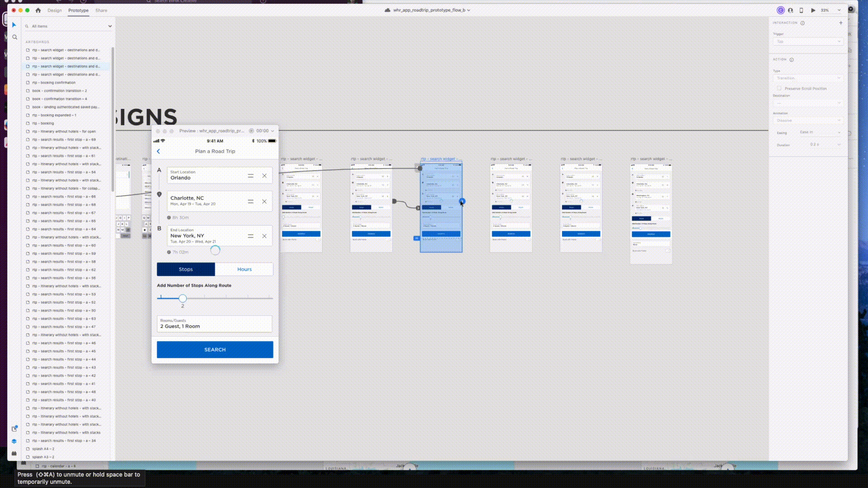Image resolution: width=868 pixels, height=488 pixels.
Task: Activate the Zoom magnifier tool
Action: [14, 37]
